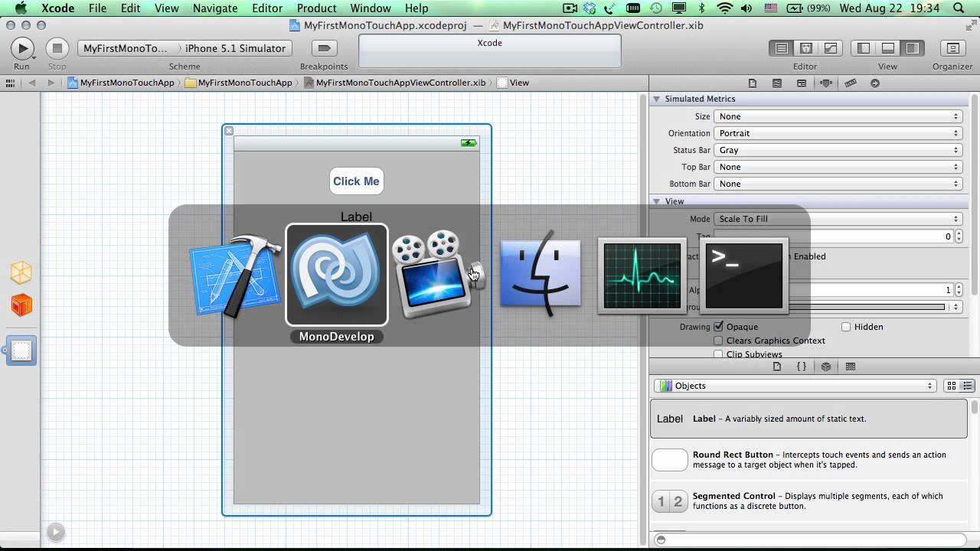The height and width of the screenshot is (551, 980).
Task: Click the Run play button
Action: (x=22, y=48)
